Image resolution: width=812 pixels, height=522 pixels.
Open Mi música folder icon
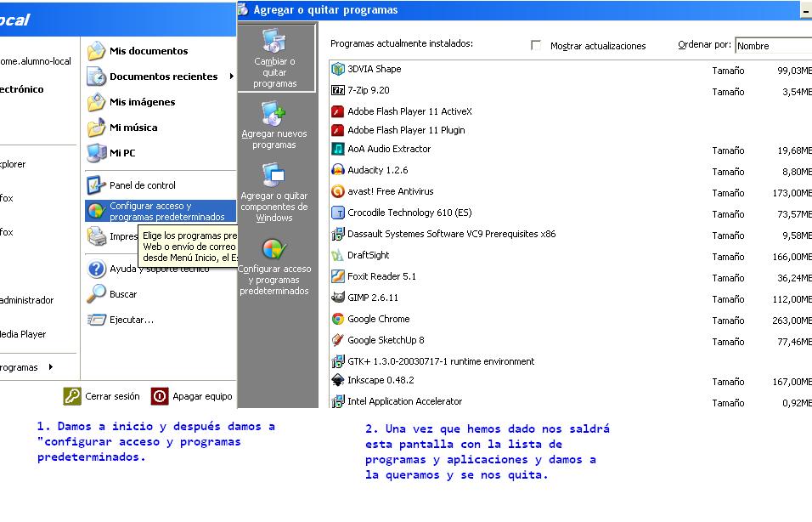[96, 127]
